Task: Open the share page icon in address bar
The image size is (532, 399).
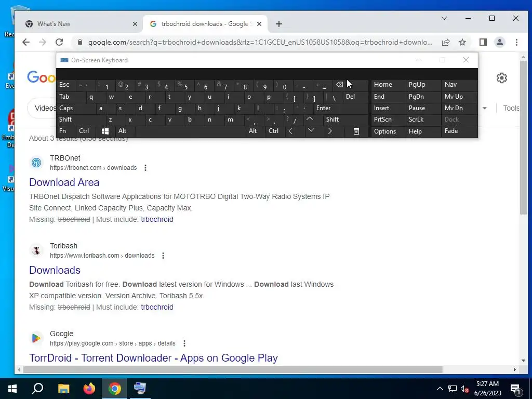Action: pos(445,42)
